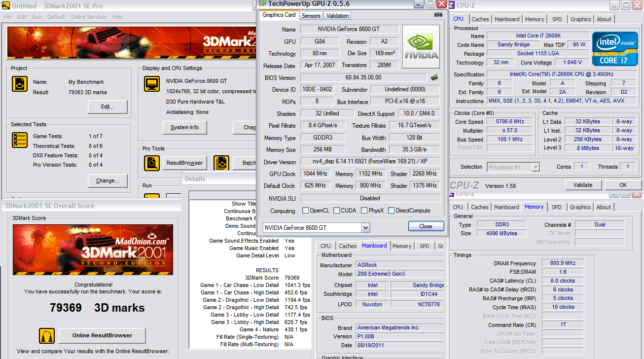Click the 3DMark2001 title bar icon
Image resolution: width=644 pixels, height=359 pixels.
6,6
